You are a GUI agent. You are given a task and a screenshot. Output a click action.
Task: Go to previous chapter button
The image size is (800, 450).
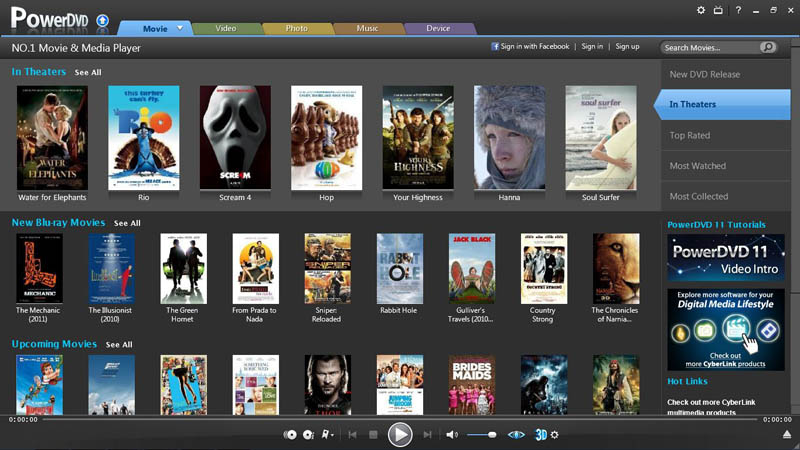pos(352,435)
